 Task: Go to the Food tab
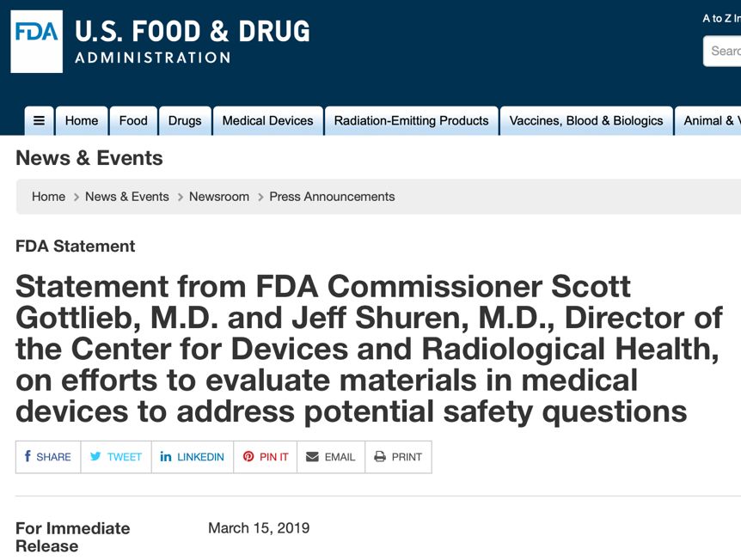point(133,121)
